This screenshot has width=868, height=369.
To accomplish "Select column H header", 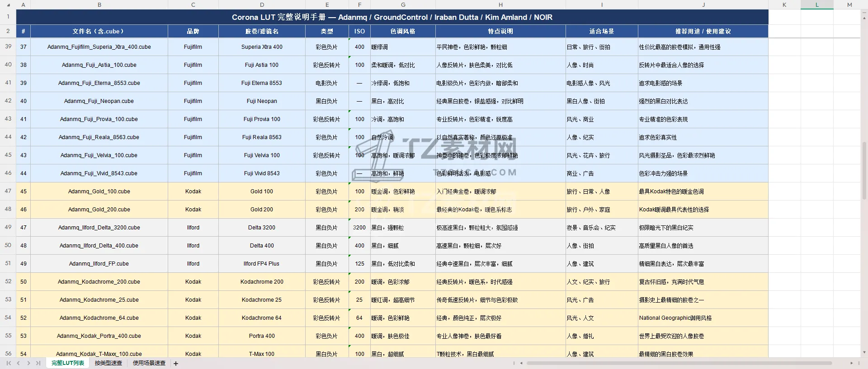I will click(x=500, y=5).
